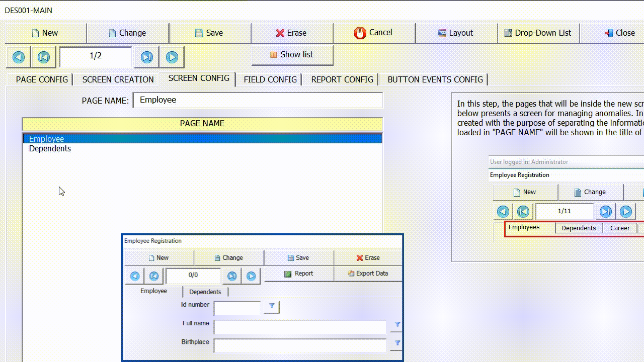Jump to last record using skip-forward arrow icon
Screen dimensions: 644x362
point(146,57)
